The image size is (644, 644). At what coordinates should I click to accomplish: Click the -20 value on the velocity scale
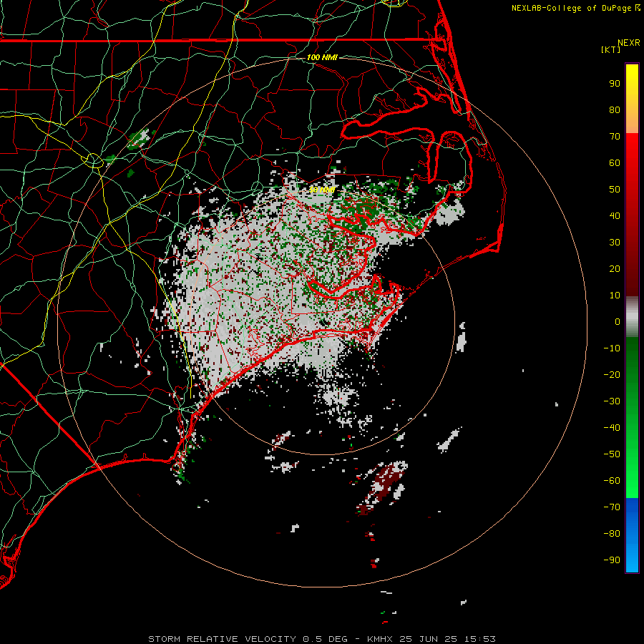612,375
